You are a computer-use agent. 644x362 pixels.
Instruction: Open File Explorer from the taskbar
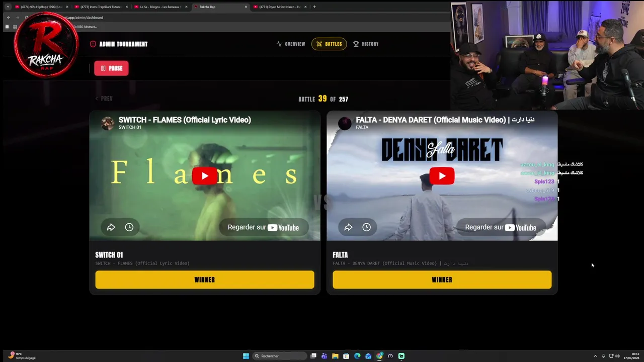(x=335, y=356)
